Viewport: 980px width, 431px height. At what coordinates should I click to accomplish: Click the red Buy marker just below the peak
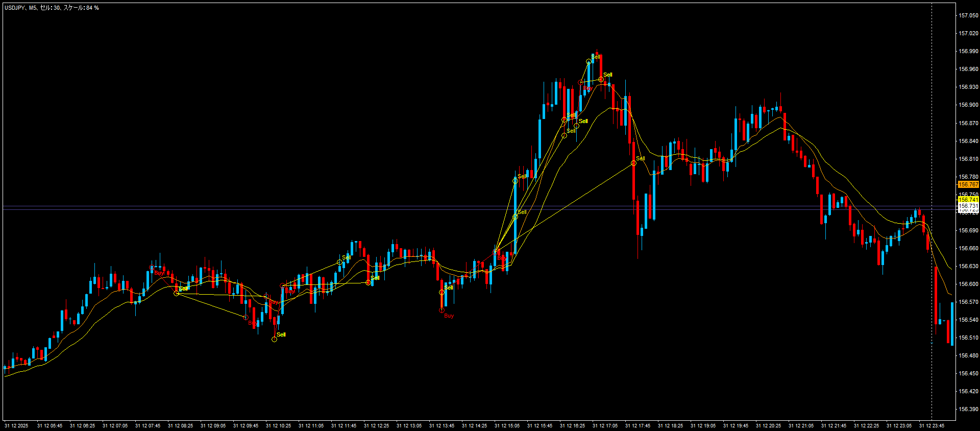coord(580,83)
